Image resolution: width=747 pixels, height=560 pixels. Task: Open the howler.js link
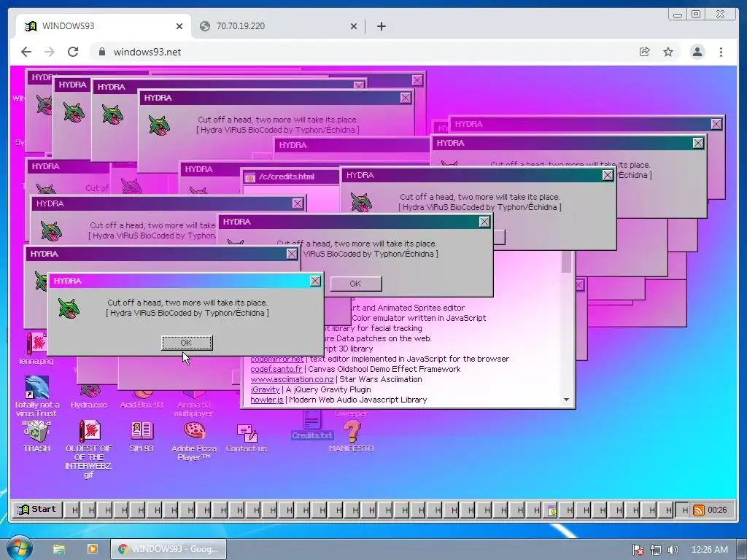tap(267, 400)
